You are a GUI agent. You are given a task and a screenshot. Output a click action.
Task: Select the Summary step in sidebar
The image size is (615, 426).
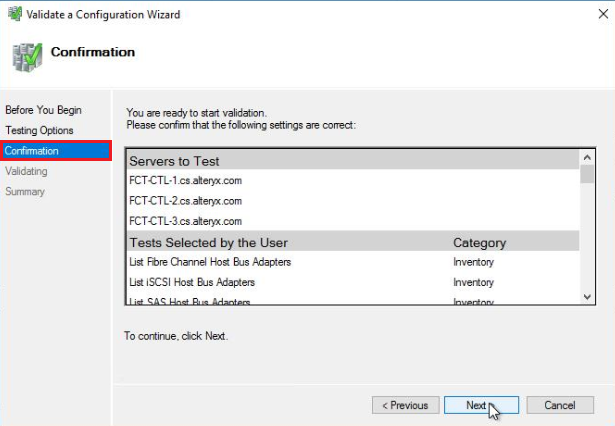tap(25, 191)
